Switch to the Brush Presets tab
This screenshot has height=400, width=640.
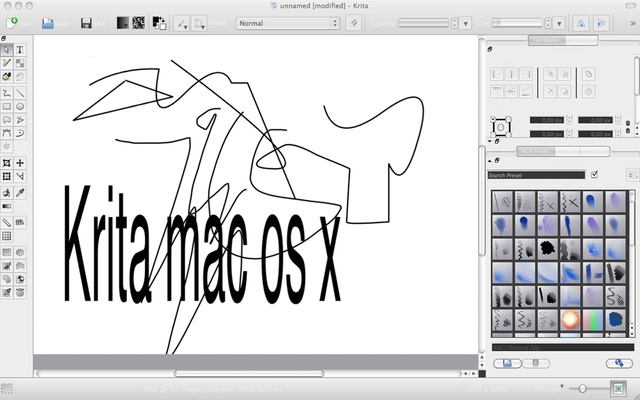(536, 151)
